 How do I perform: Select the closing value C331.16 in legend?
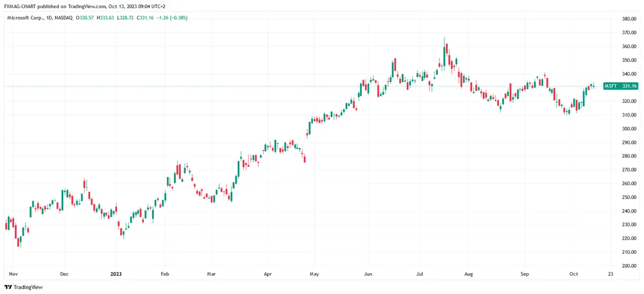tap(145, 18)
